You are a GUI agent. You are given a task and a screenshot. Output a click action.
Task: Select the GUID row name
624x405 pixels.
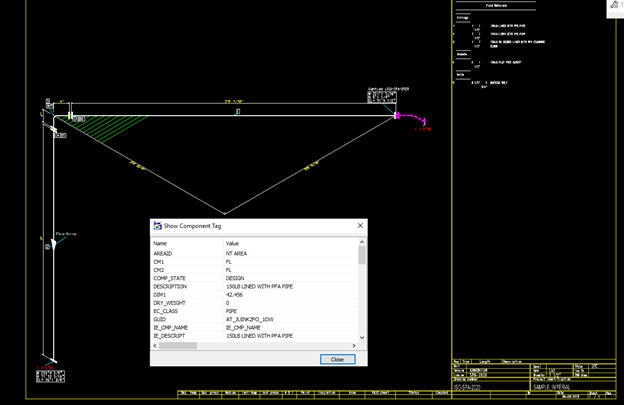coord(159,319)
